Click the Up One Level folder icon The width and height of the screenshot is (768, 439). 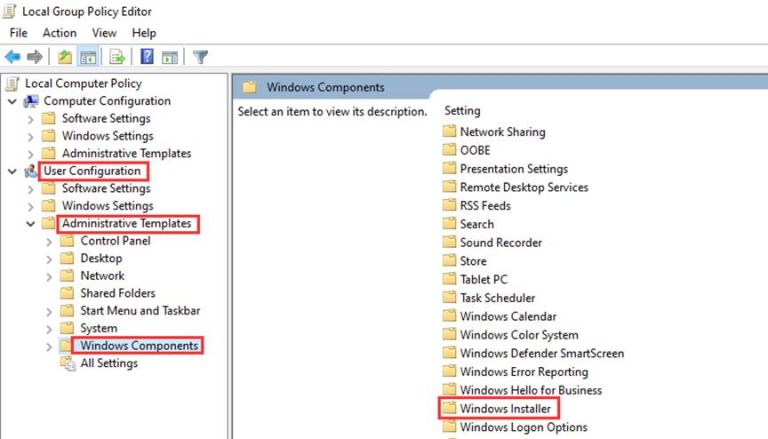coord(65,57)
